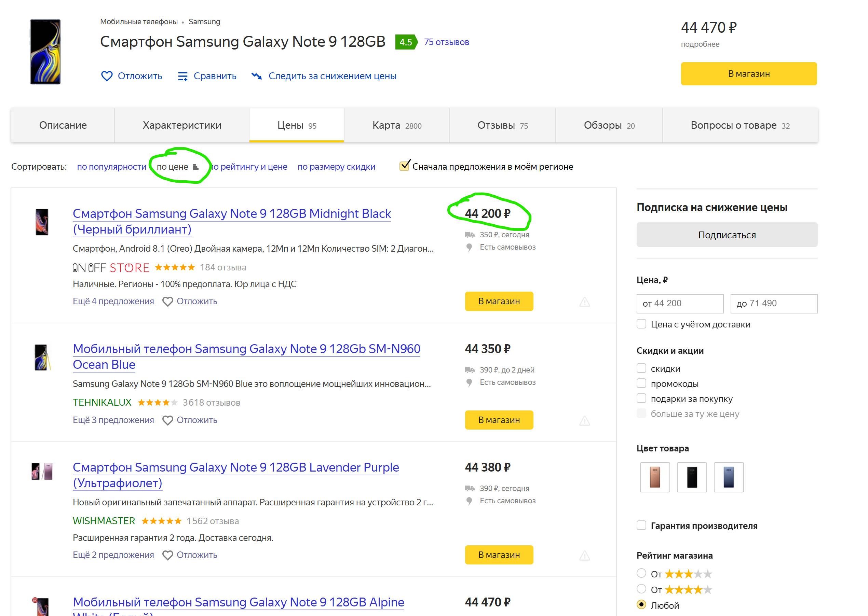Click the sort direction icon next to по цене
868x616 pixels.
point(195,167)
